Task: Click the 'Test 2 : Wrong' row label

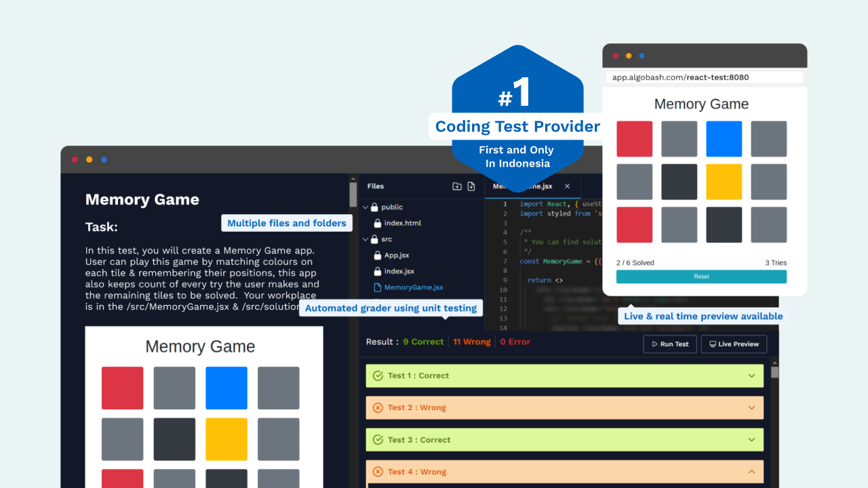Action: [x=417, y=408]
